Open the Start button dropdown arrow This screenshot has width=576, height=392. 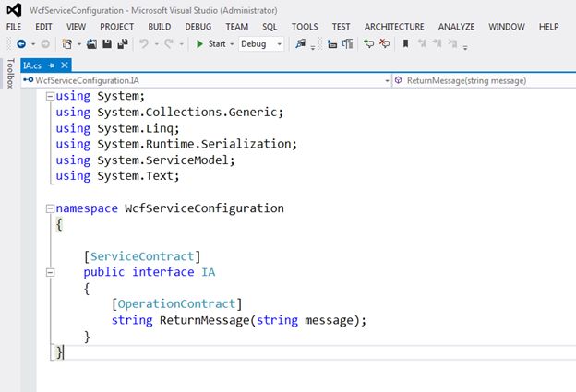coord(232,44)
